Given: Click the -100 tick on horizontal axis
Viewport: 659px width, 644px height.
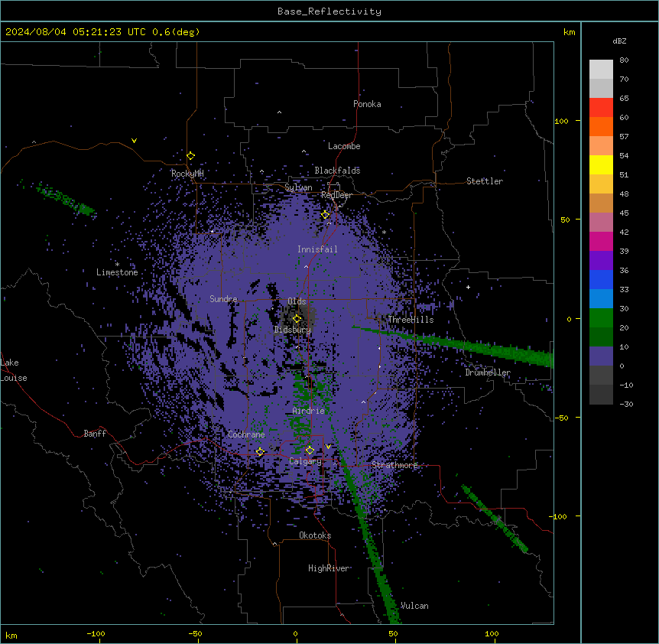Looking at the screenshot, I should pyautogui.click(x=96, y=633).
